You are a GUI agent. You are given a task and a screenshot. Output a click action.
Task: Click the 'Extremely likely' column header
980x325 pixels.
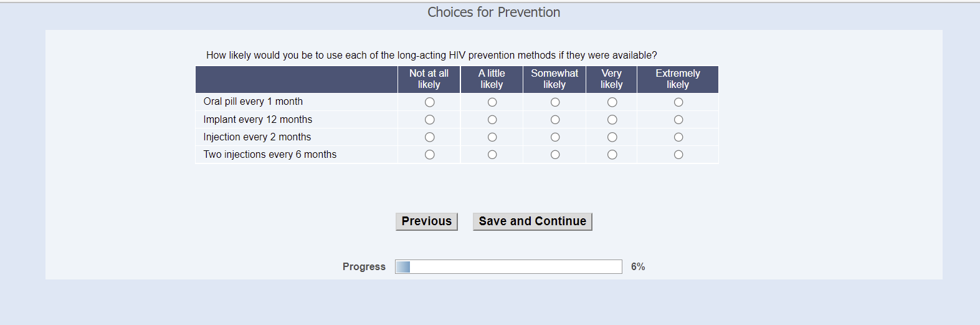tap(677, 79)
